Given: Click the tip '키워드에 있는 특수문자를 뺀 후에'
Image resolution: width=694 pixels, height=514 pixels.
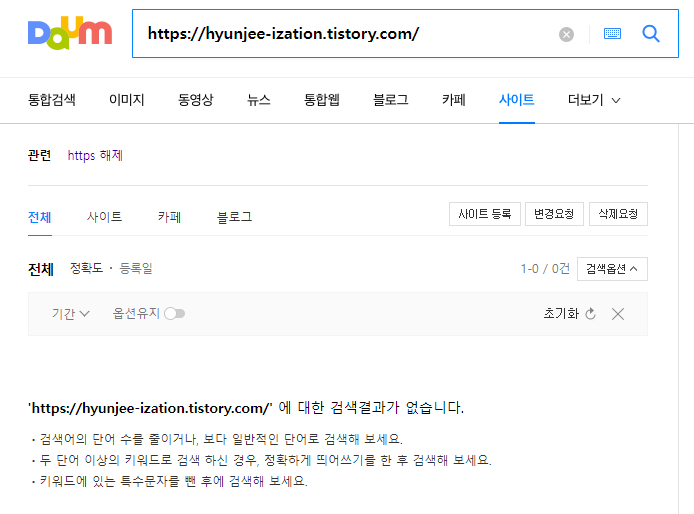Looking at the screenshot, I should [x=132, y=481].
